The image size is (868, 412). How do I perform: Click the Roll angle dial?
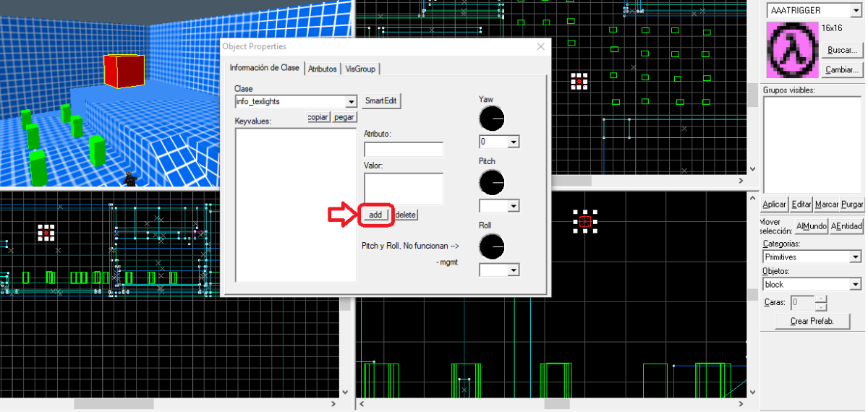point(491,246)
